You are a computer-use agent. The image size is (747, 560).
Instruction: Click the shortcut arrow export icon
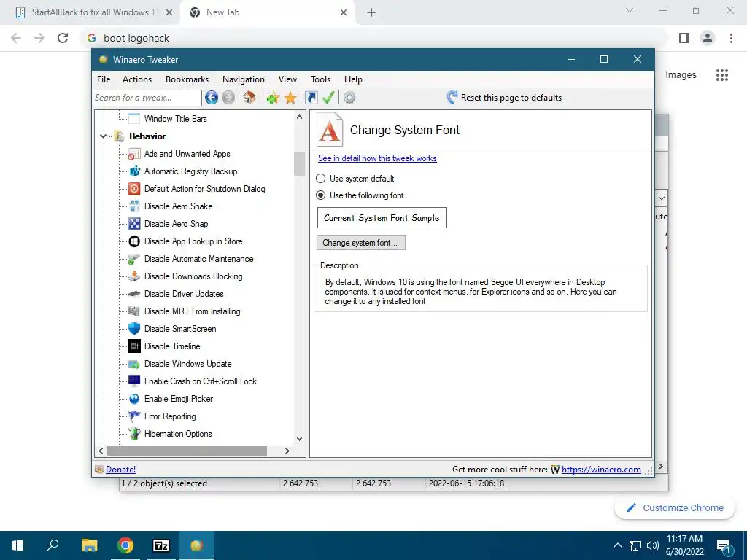point(311,98)
